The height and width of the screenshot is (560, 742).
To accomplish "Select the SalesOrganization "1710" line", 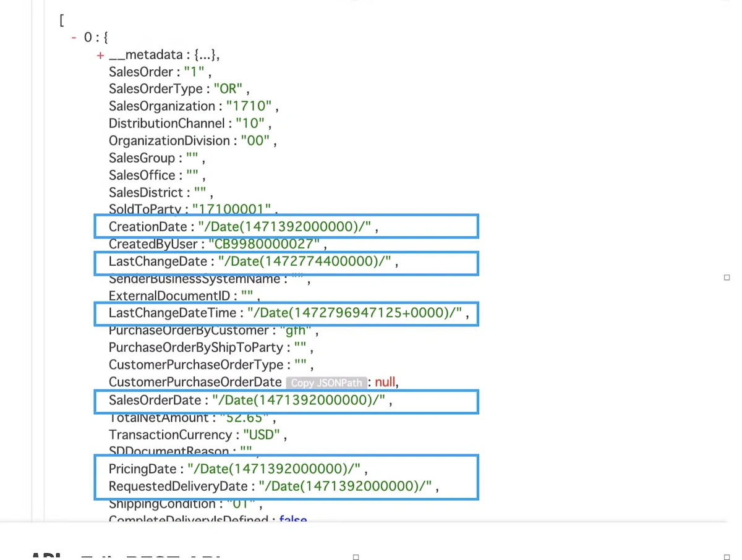I will [194, 106].
